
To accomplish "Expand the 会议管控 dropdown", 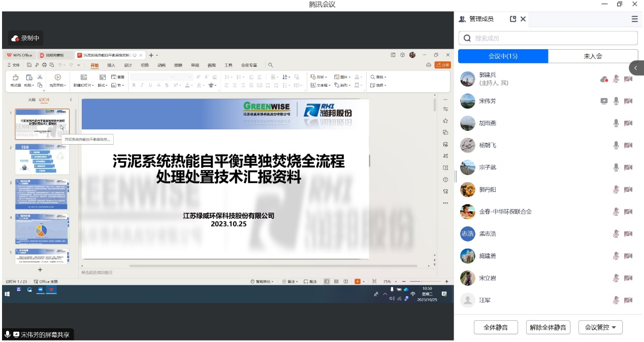I will click(x=600, y=327).
